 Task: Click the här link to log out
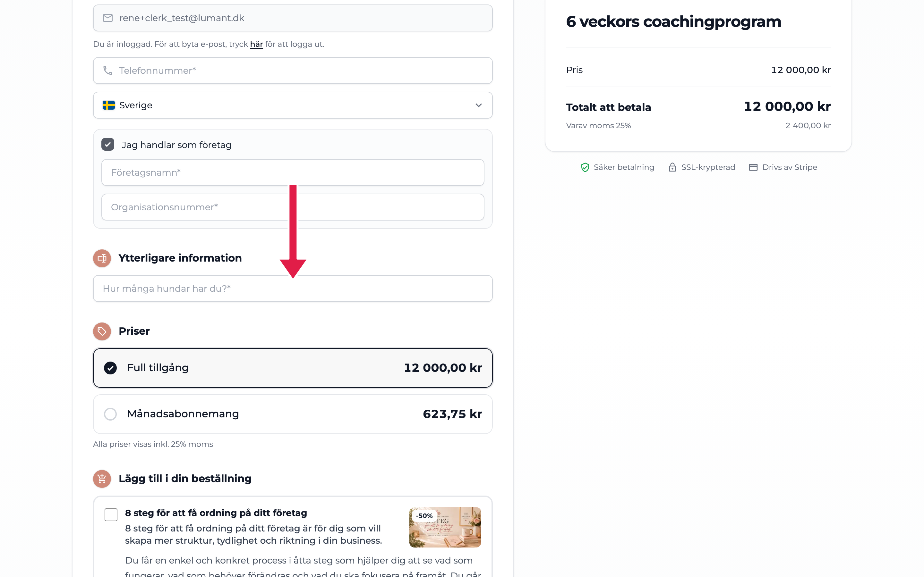click(x=256, y=44)
